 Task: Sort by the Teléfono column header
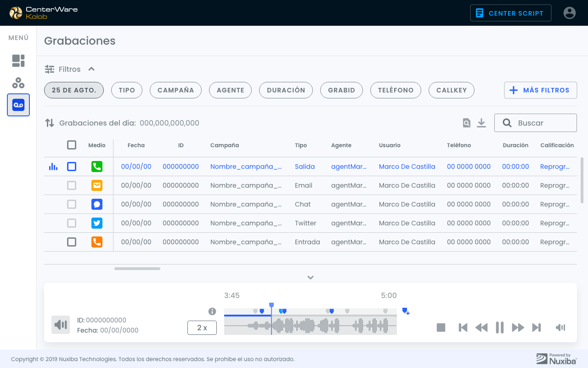click(459, 145)
